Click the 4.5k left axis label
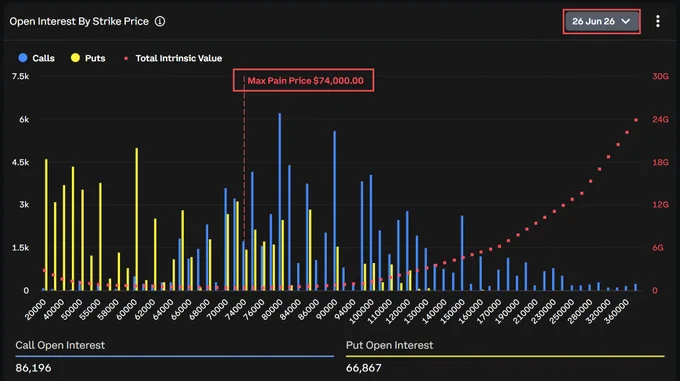Image resolution: width=680 pixels, height=381 pixels. [x=20, y=162]
